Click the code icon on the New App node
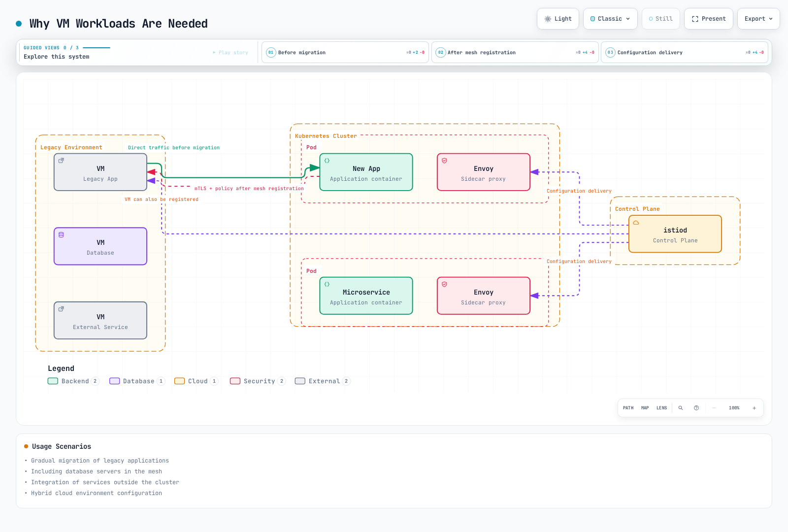Image resolution: width=788 pixels, height=532 pixels. [327, 161]
